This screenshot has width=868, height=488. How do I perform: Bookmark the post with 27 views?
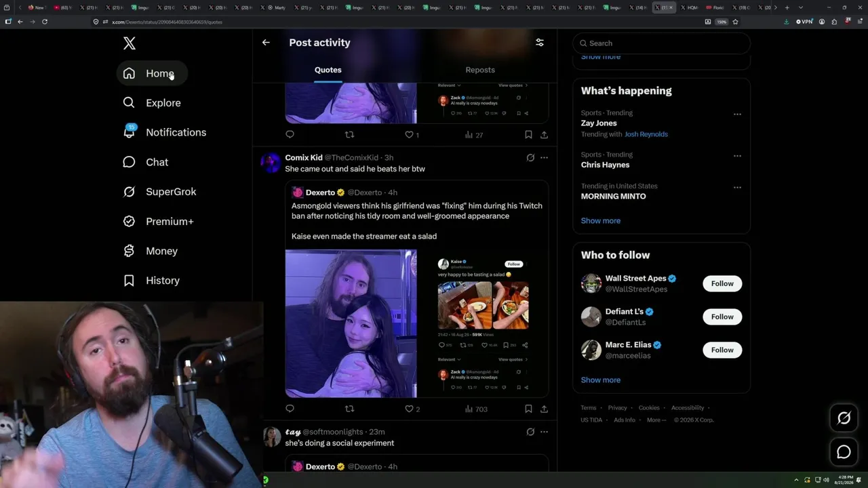[x=528, y=135]
